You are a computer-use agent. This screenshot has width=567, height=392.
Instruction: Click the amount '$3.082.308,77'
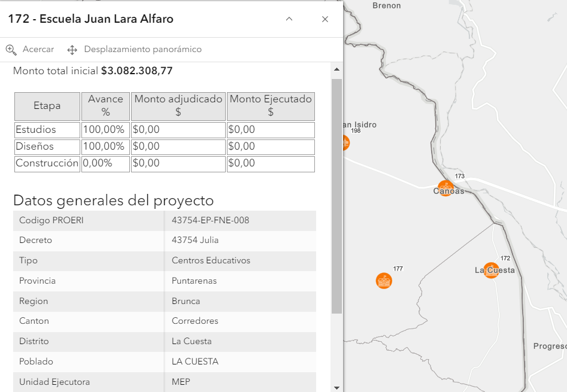click(x=137, y=71)
